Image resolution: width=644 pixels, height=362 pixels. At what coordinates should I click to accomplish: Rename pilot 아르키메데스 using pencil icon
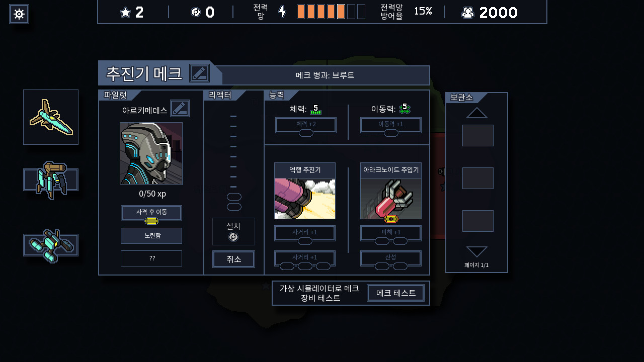click(x=180, y=109)
